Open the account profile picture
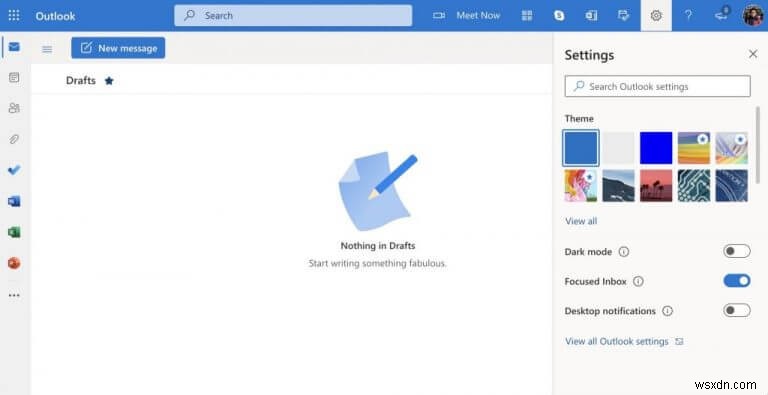Screen dimensions: 768x395 tap(753, 16)
